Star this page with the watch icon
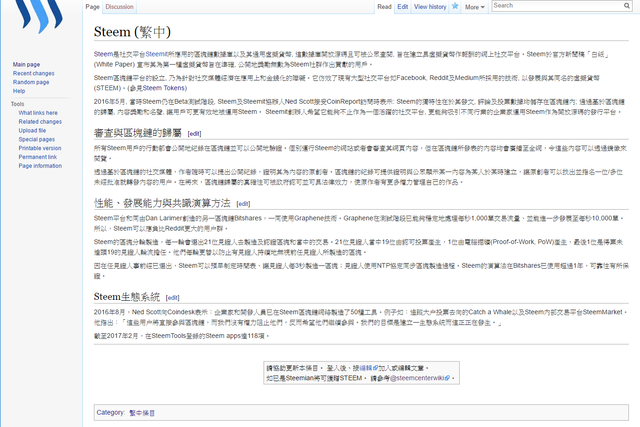Screen dimensions: 640x427 [x=454, y=6]
